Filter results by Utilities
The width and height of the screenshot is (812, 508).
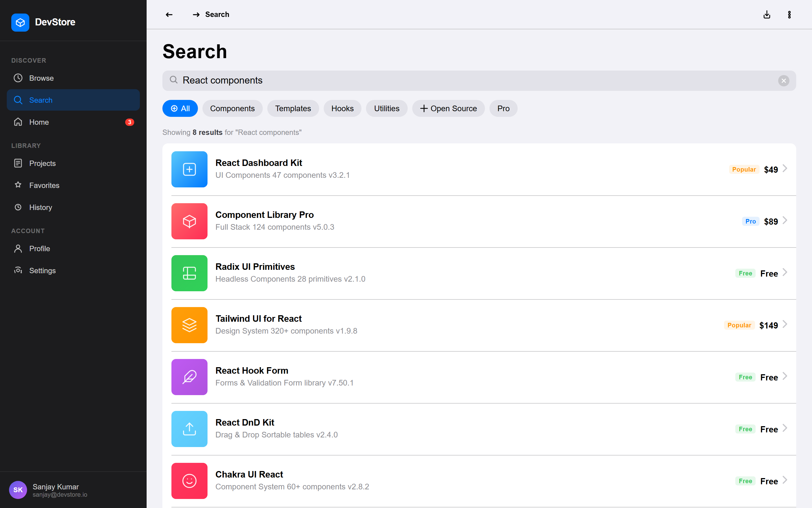(387, 109)
